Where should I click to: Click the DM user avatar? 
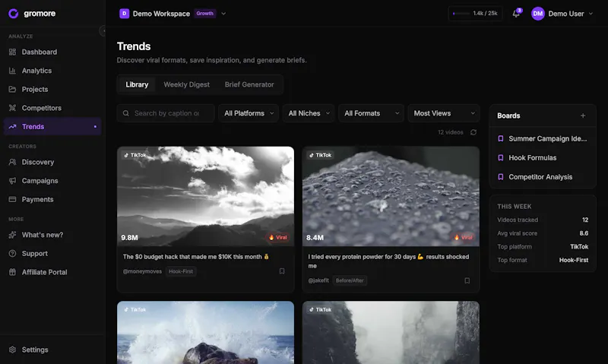pyautogui.click(x=538, y=14)
